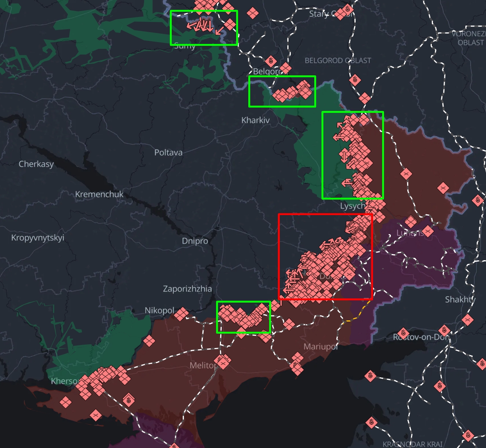Image resolution: width=486 pixels, height=448 pixels.
Task: Click the Cherkasy city label
Action: coord(36,164)
